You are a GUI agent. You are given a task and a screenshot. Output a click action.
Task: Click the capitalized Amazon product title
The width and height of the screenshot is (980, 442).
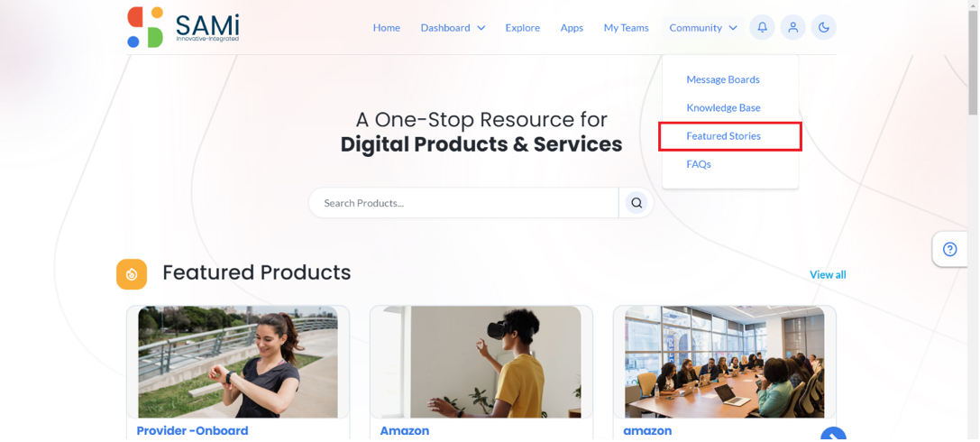405,431
